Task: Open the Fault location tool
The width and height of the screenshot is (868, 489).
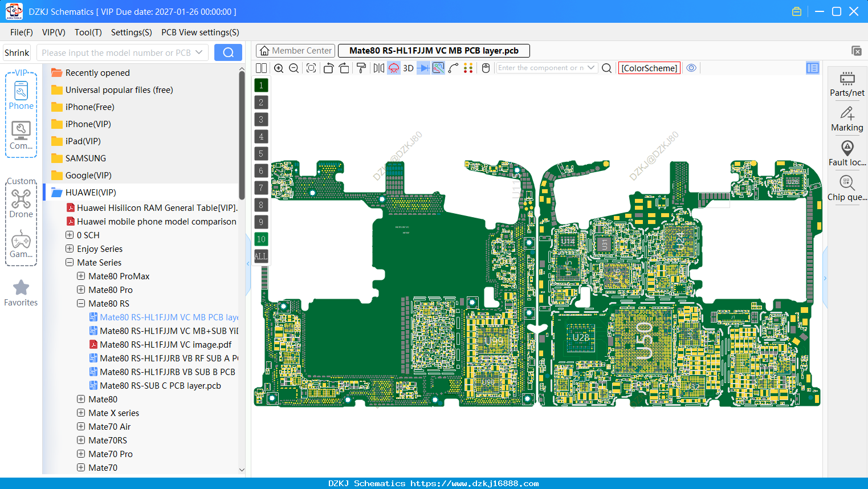Action: [x=847, y=154]
